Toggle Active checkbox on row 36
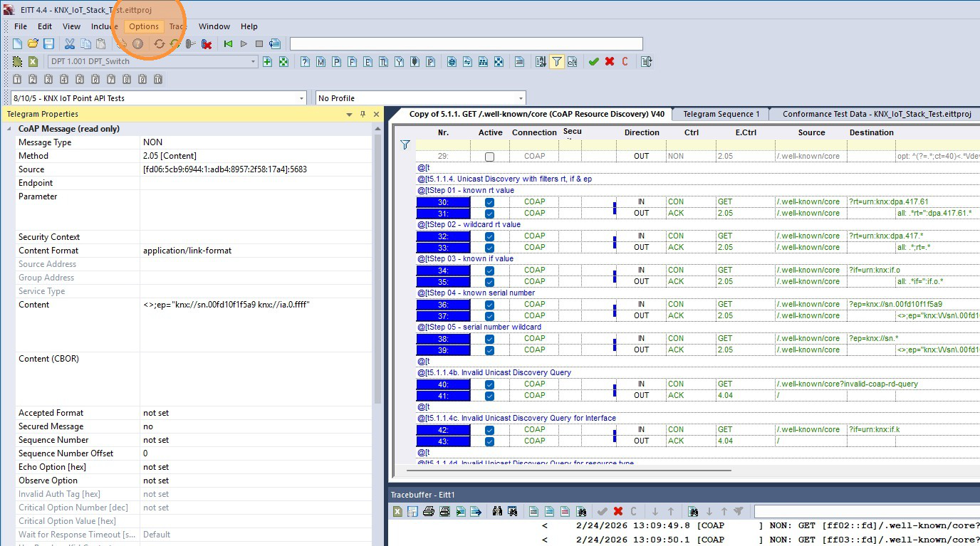 pos(489,305)
